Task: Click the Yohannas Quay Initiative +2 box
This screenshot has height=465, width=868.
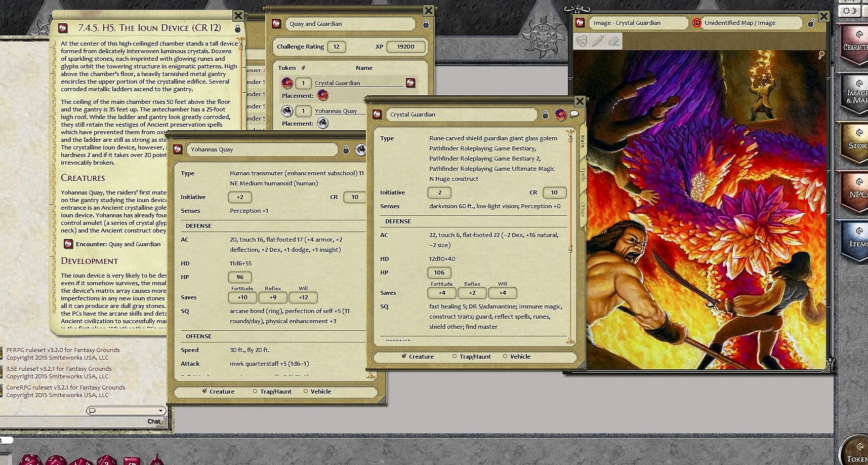Action: pos(240,197)
